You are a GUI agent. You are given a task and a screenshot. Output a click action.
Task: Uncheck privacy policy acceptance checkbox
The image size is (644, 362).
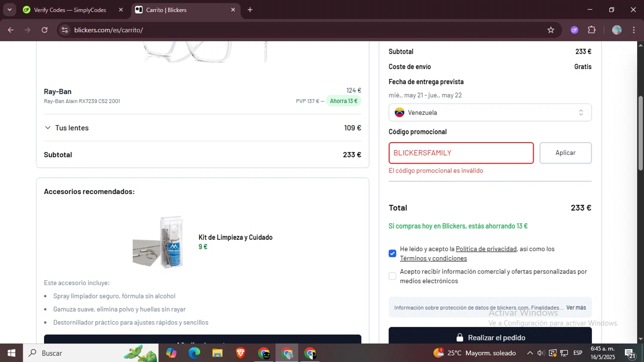pos(392,253)
